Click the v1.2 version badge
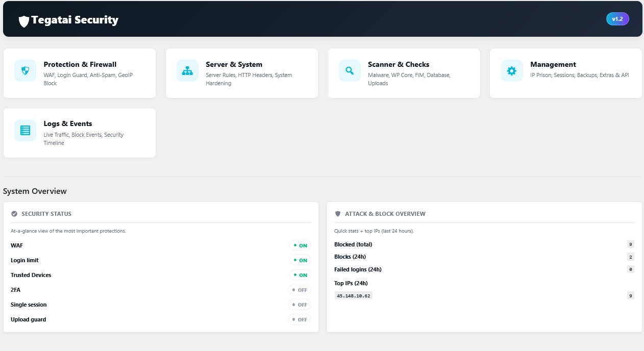 point(617,19)
